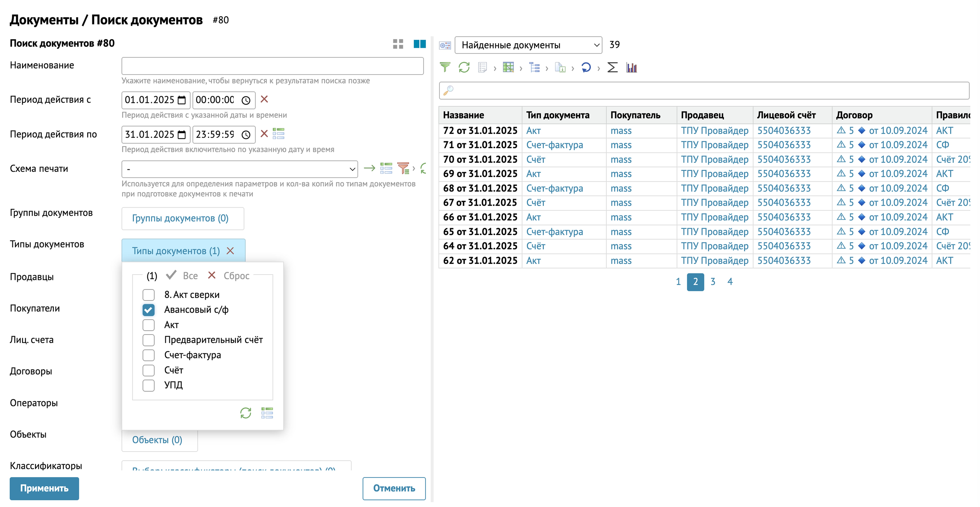Check the 'Счет-фактура' checkbox
This screenshot has width=980, height=507.
tap(148, 355)
